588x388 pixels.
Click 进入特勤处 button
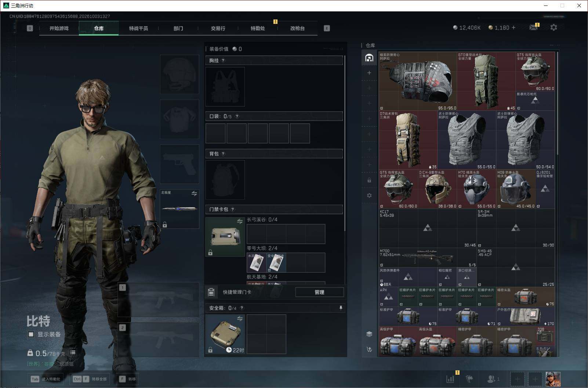pyautogui.click(x=46, y=379)
